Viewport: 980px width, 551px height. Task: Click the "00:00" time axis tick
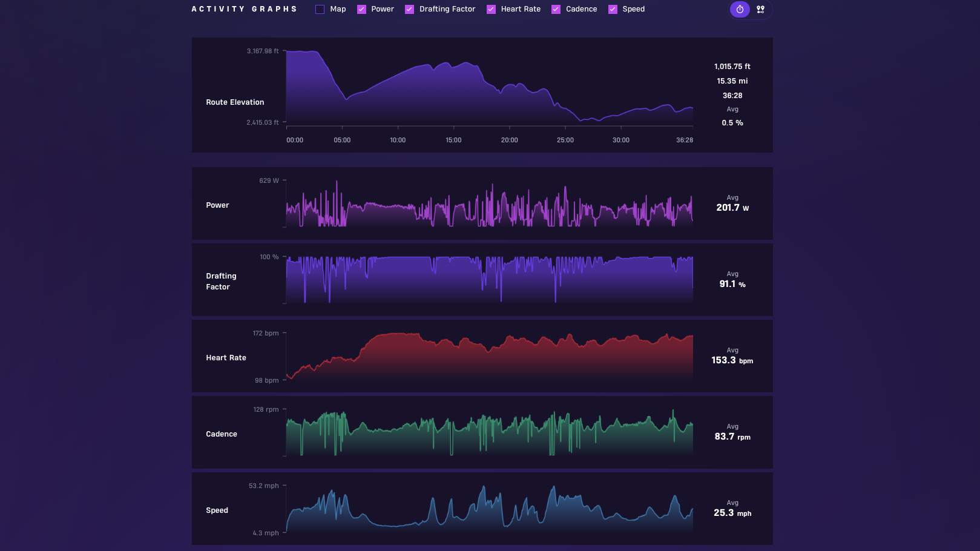(x=295, y=140)
